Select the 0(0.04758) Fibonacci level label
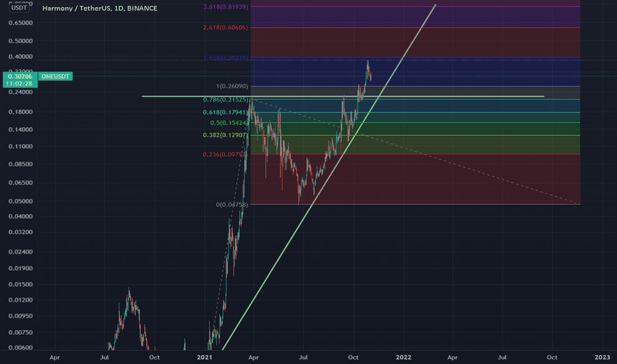The width and height of the screenshot is (617, 364). pyautogui.click(x=232, y=205)
